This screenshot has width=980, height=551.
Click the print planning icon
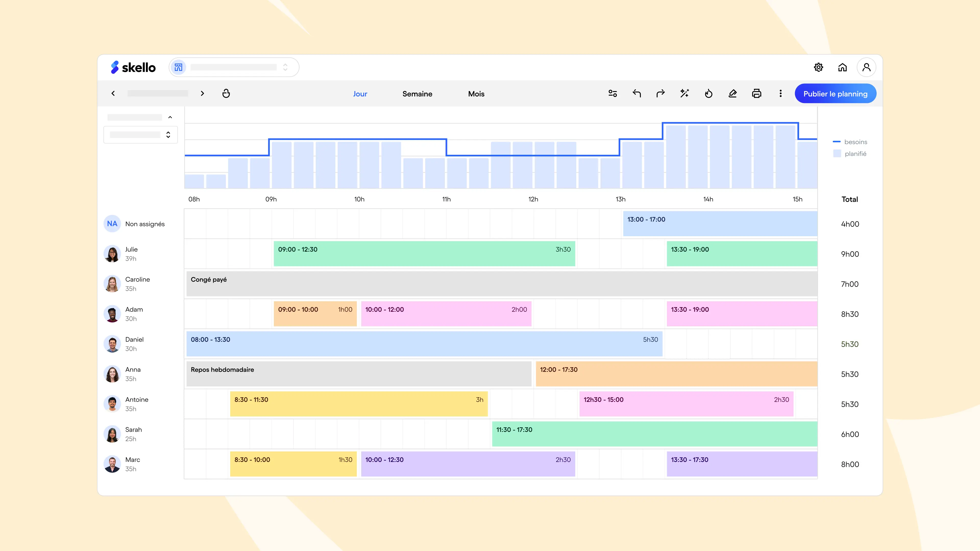(x=756, y=94)
